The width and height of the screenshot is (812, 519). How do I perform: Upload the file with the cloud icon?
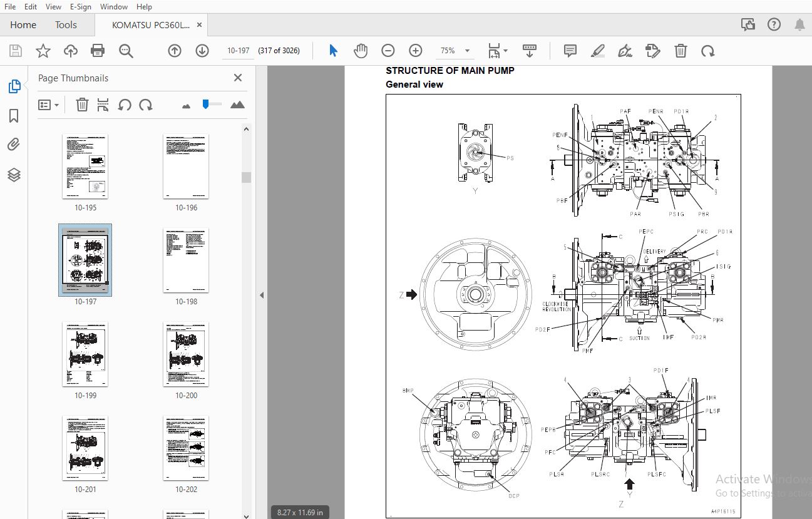pyautogui.click(x=71, y=51)
